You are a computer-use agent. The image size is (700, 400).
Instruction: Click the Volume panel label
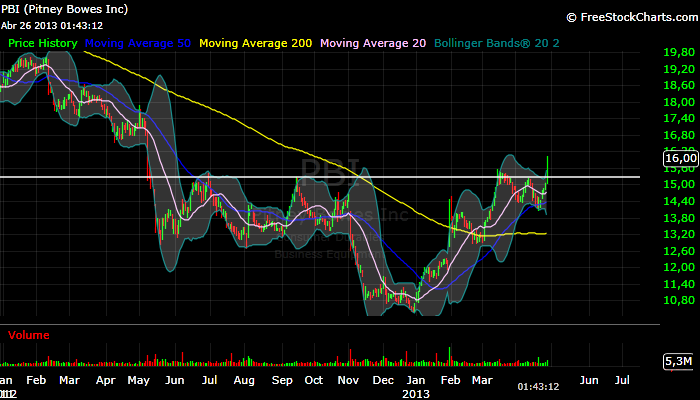point(29,335)
